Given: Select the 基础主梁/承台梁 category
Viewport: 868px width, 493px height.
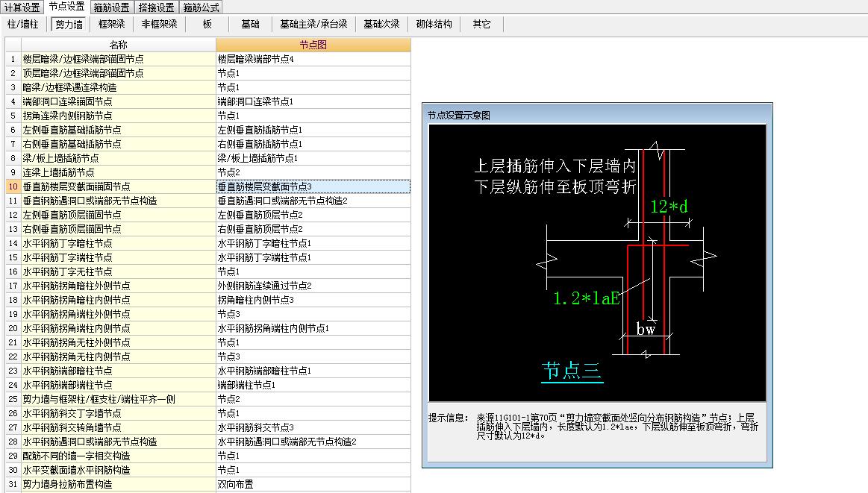Looking at the screenshot, I should (x=314, y=25).
